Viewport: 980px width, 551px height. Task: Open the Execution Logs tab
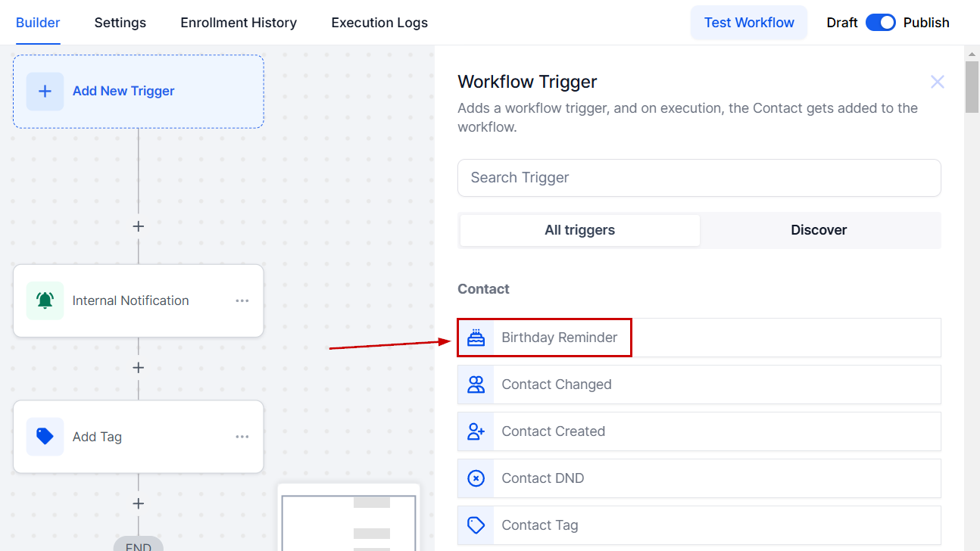[x=379, y=23]
